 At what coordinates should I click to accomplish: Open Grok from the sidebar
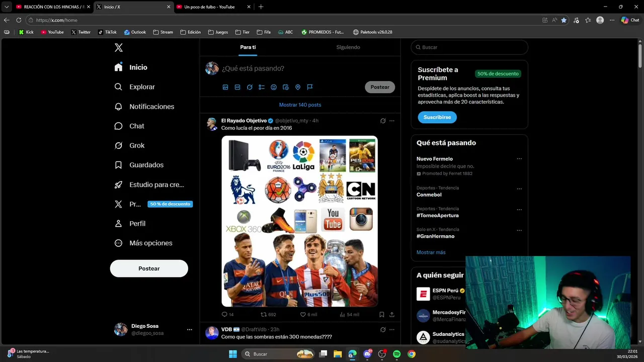point(129,146)
